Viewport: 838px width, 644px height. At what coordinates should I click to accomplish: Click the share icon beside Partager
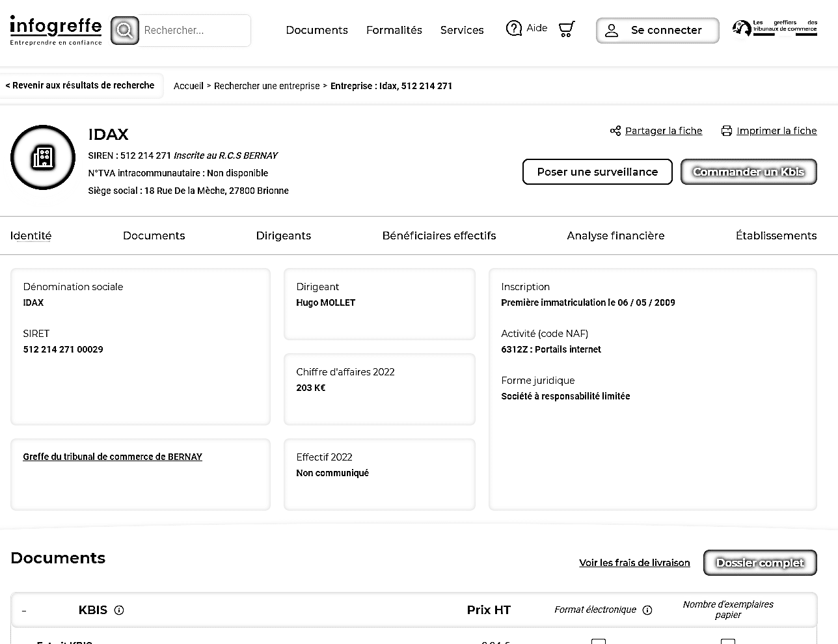point(615,131)
